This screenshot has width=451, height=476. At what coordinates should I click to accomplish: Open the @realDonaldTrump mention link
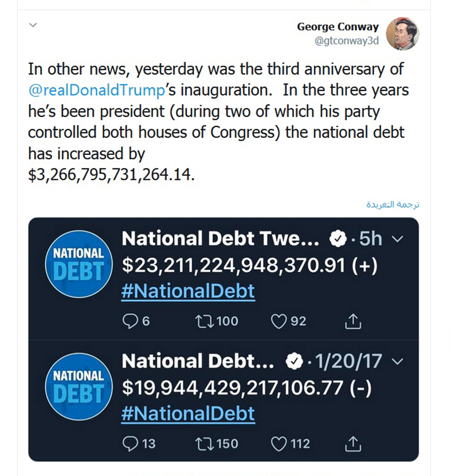point(97,90)
